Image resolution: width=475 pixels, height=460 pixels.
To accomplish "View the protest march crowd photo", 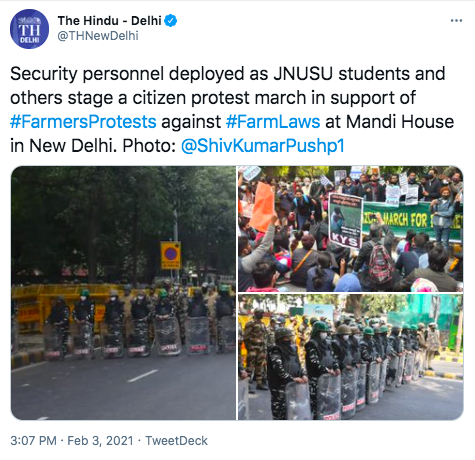I will (351, 229).
